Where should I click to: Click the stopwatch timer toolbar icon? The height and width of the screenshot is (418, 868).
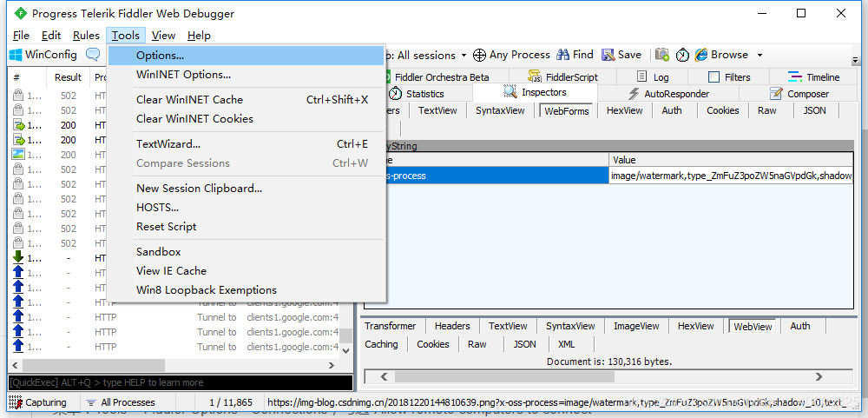click(682, 55)
